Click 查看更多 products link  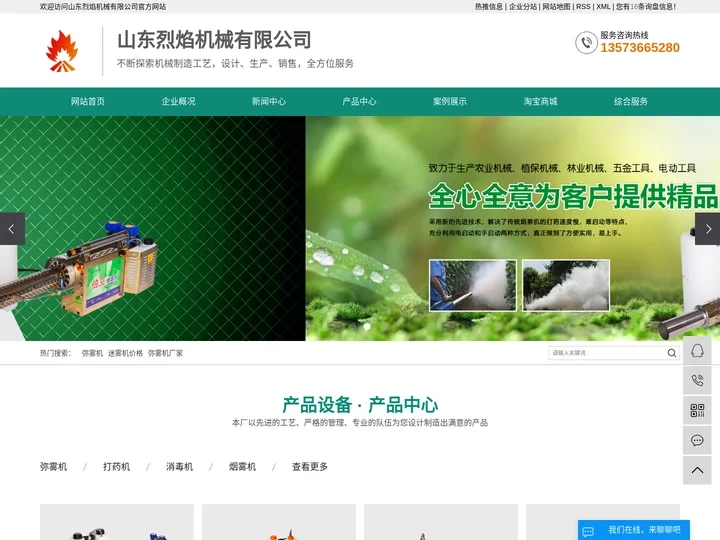pos(309,467)
